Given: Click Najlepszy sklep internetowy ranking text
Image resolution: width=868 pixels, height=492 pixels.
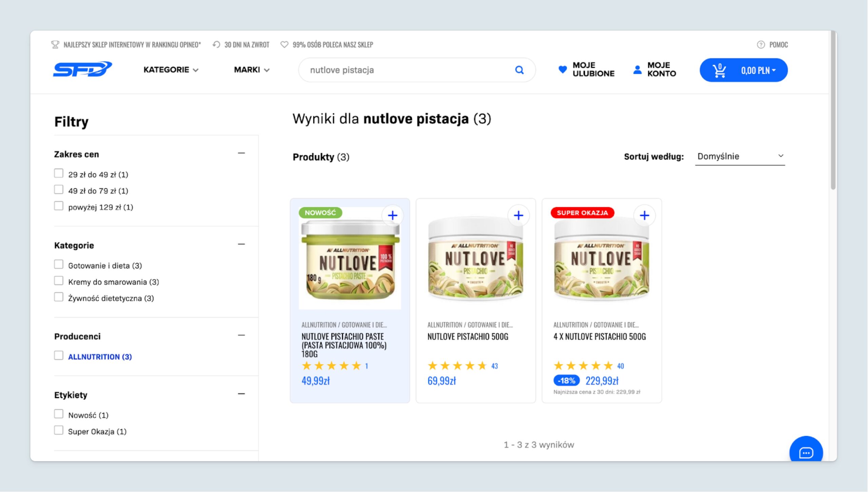Looking at the screenshot, I should 132,45.
